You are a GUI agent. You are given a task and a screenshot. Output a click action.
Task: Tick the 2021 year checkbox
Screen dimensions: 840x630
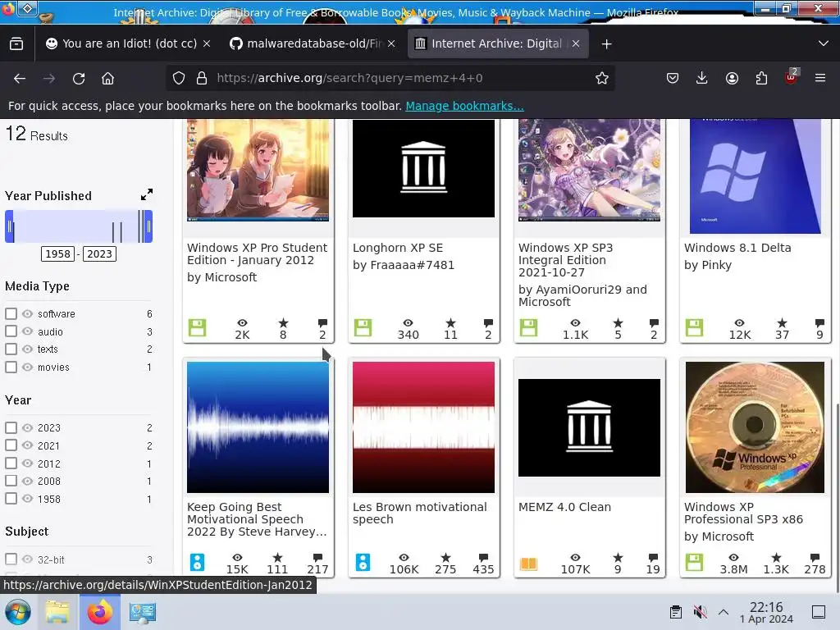[x=11, y=445]
